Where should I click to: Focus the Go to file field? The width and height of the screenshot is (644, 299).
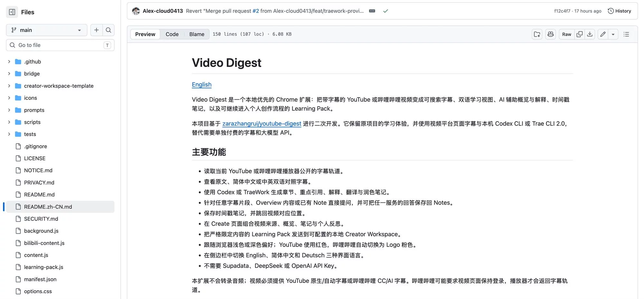coord(60,45)
